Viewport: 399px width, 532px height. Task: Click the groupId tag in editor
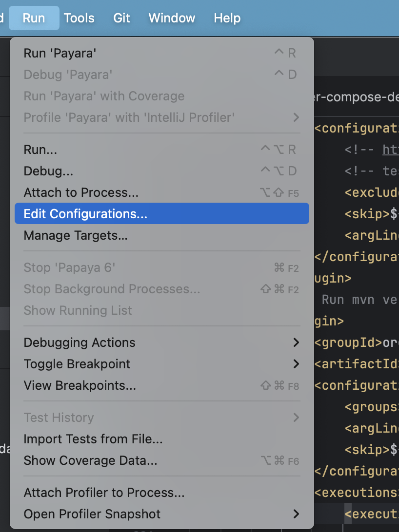[x=348, y=342]
